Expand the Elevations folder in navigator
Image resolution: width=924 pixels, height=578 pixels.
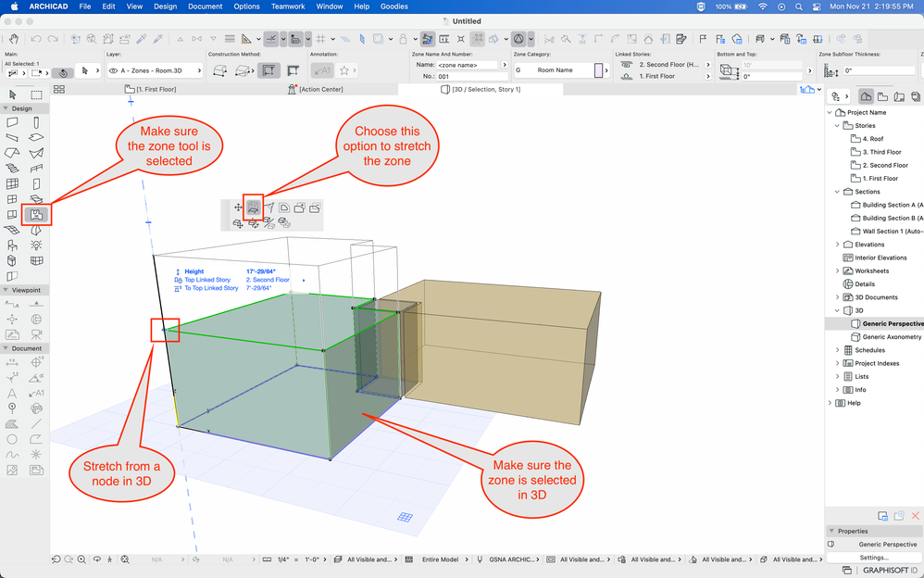[838, 245]
